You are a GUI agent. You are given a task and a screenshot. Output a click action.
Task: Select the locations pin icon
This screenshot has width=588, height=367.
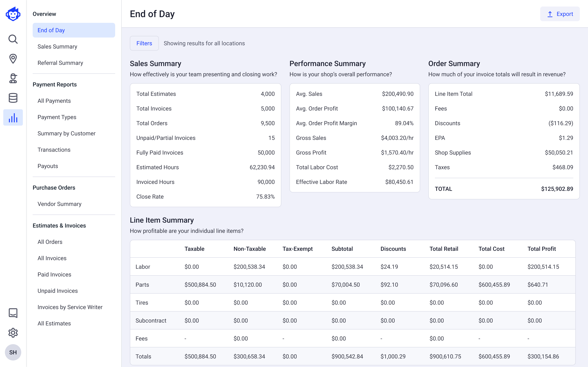point(13,59)
